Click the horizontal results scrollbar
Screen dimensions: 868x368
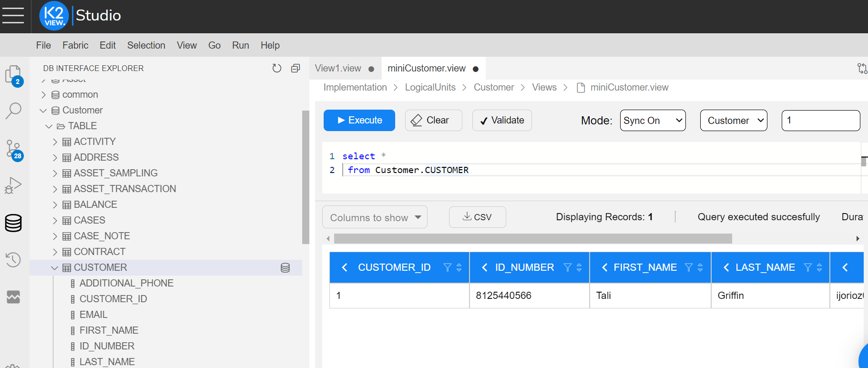533,238
